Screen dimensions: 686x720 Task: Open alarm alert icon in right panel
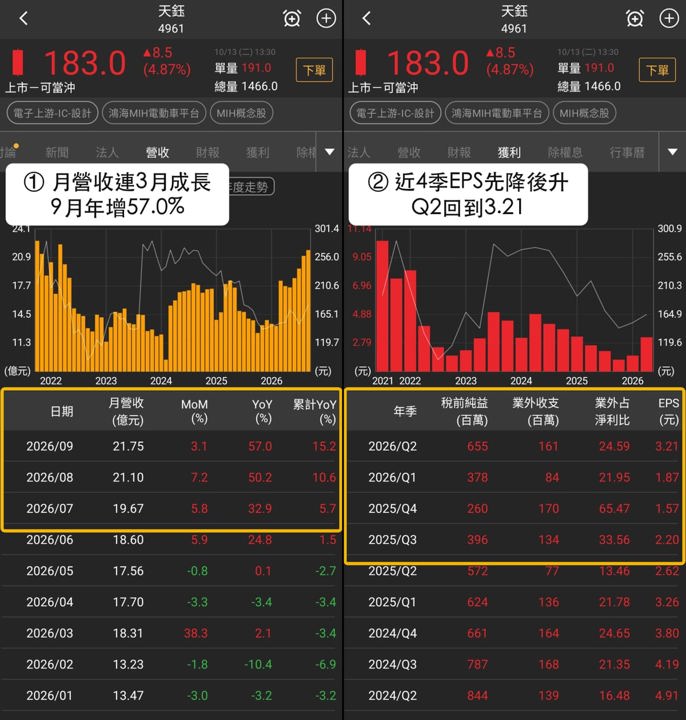point(635,18)
